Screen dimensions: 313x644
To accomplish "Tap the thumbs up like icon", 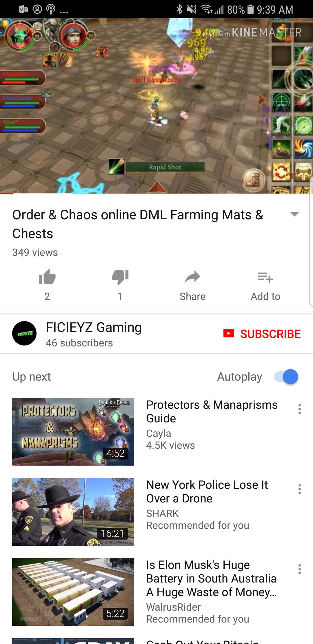I will pyautogui.click(x=47, y=277).
